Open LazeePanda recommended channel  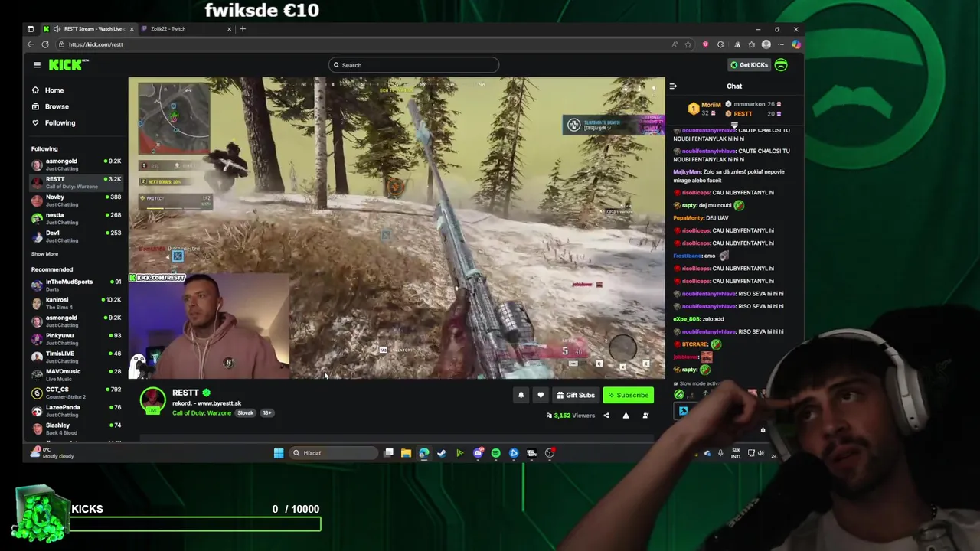pos(76,410)
